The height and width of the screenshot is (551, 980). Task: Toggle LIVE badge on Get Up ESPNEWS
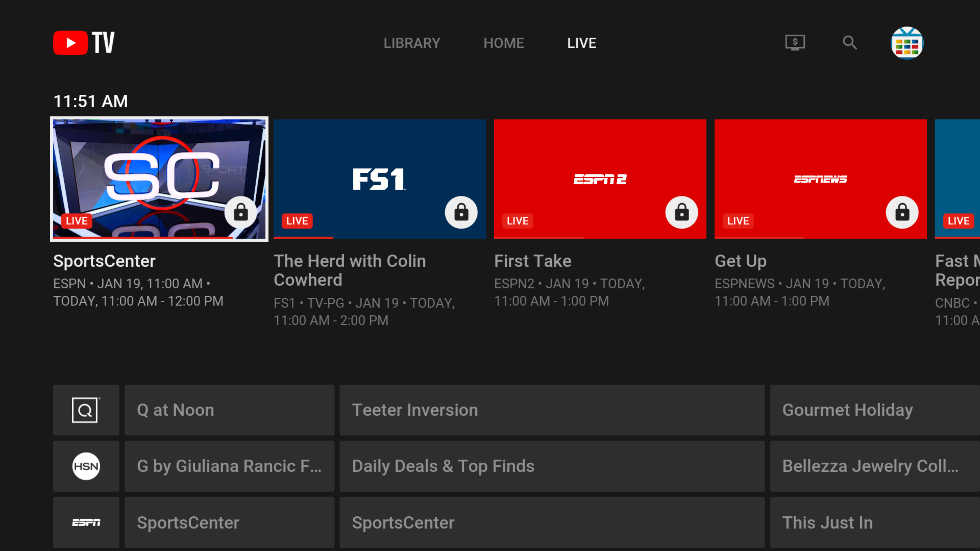pos(738,221)
